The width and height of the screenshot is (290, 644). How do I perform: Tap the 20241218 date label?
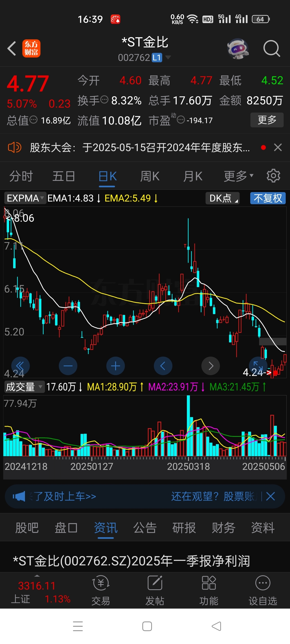[26, 466]
